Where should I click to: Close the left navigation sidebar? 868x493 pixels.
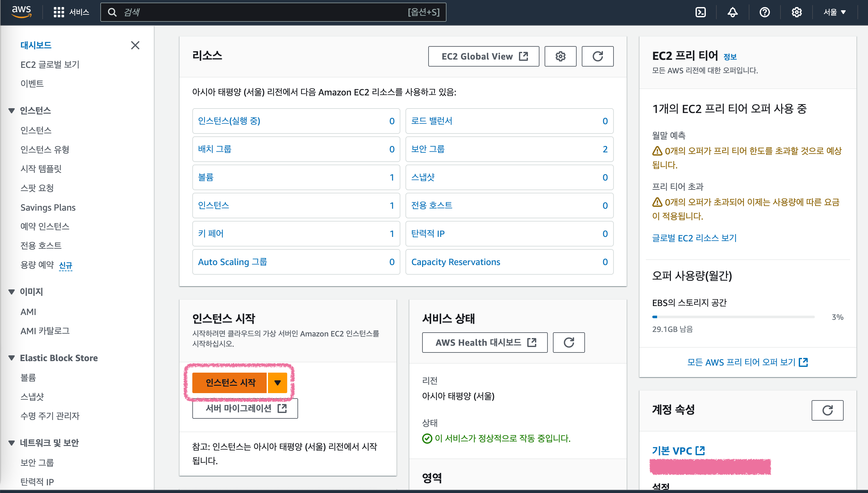135,45
